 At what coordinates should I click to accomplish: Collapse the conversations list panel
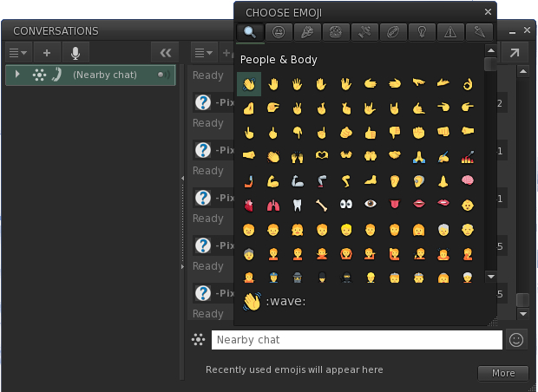point(166,53)
